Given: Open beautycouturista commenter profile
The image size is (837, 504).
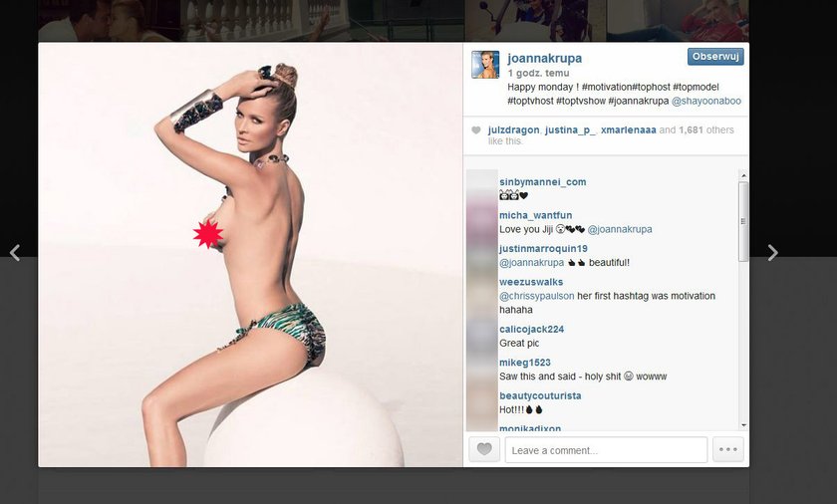Looking at the screenshot, I should [540, 395].
